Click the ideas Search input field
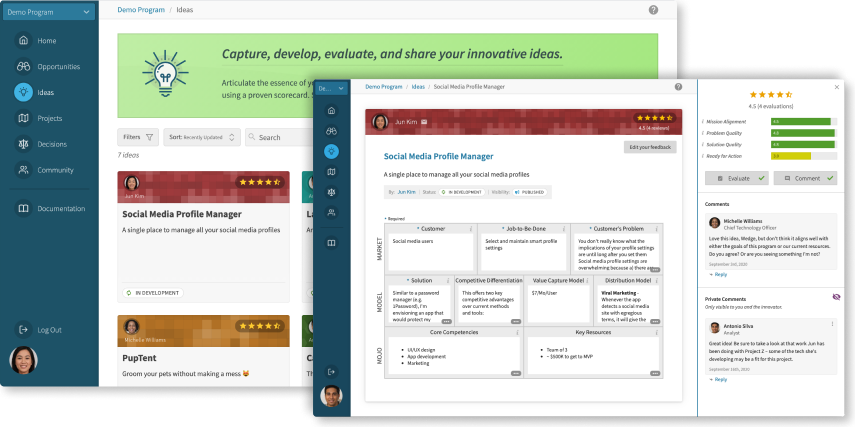Image resolution: width=855 pixels, height=427 pixels. (275, 137)
